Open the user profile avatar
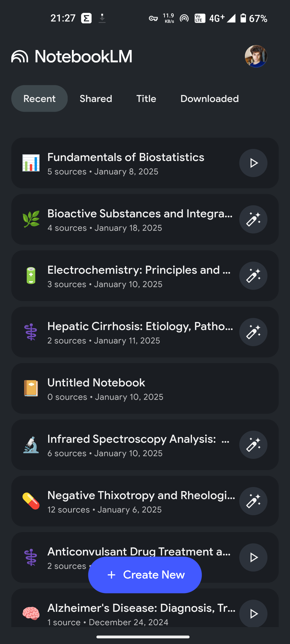The height and width of the screenshot is (644, 290). [256, 56]
